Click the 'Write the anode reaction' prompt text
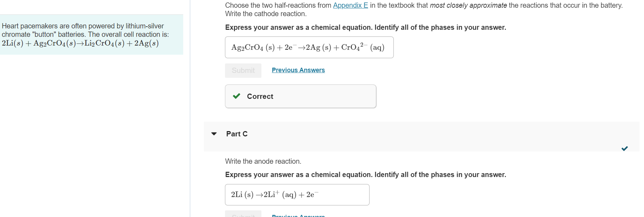Screen dimensions: 644x217 pos(264,161)
